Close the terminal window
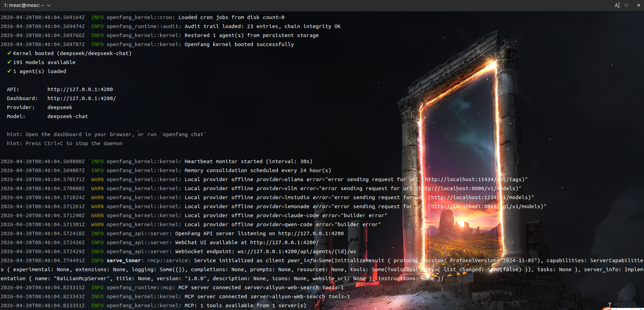 638,5
